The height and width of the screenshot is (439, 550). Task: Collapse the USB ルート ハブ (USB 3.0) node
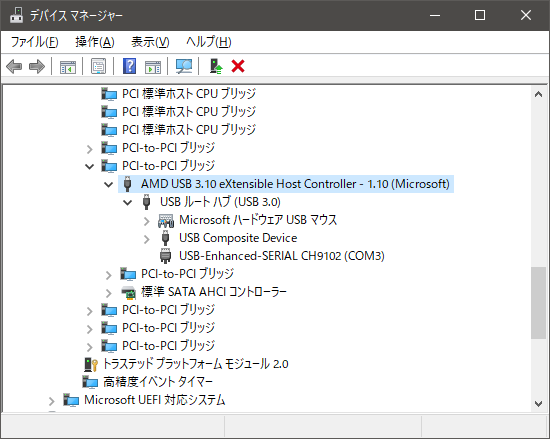pos(128,202)
